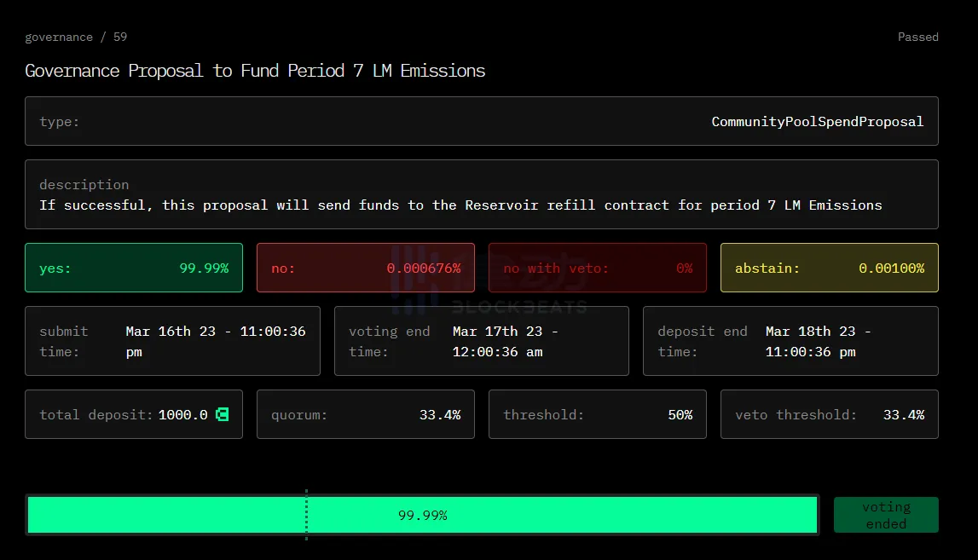Click the governance breadcrumb link

point(59,38)
